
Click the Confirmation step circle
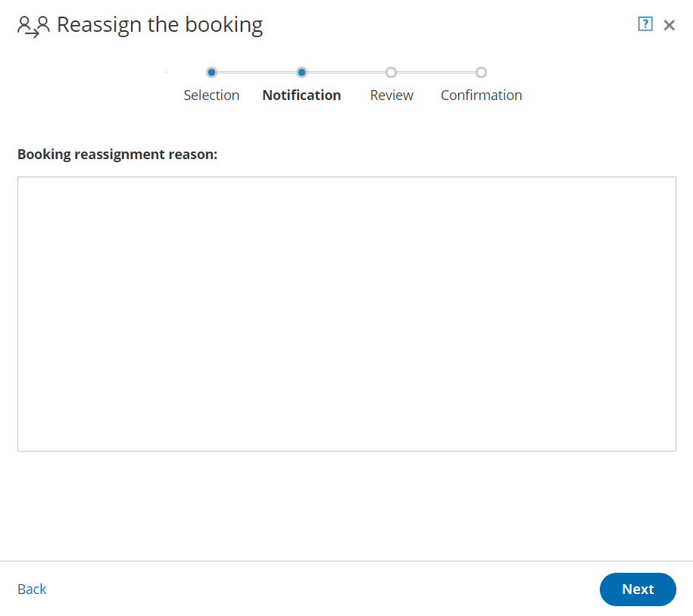coord(481,73)
